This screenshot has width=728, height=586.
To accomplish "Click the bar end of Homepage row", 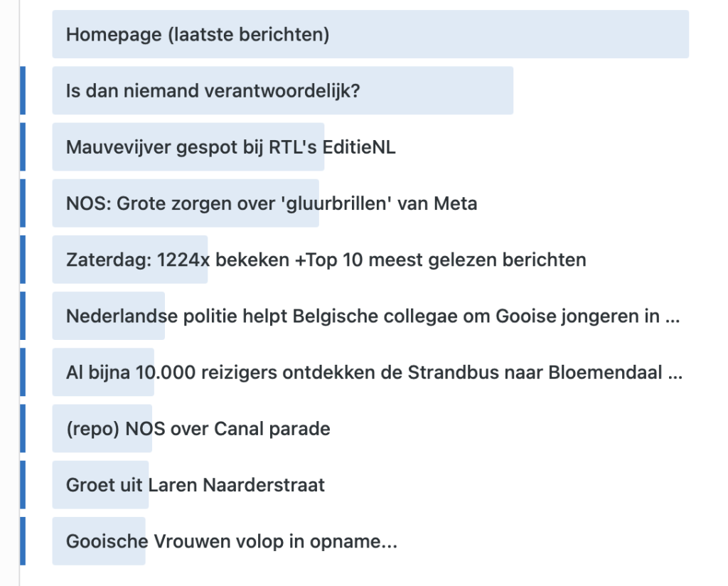I will (685, 34).
